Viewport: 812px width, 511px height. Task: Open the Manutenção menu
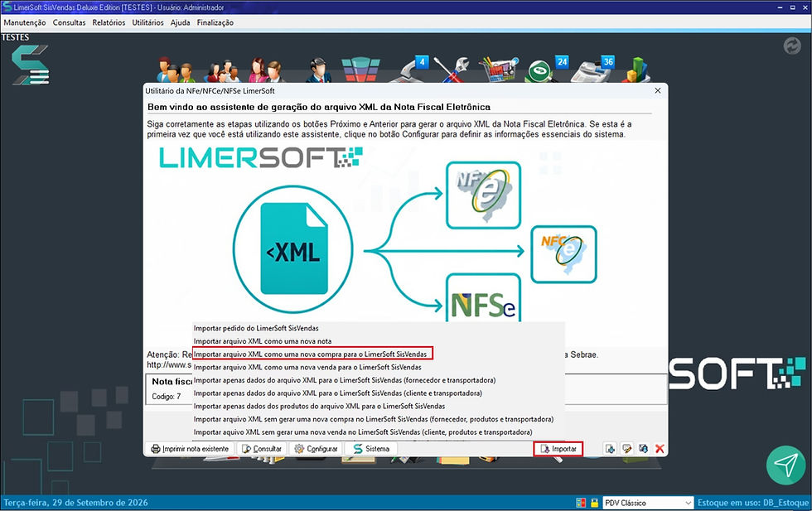tap(24, 23)
